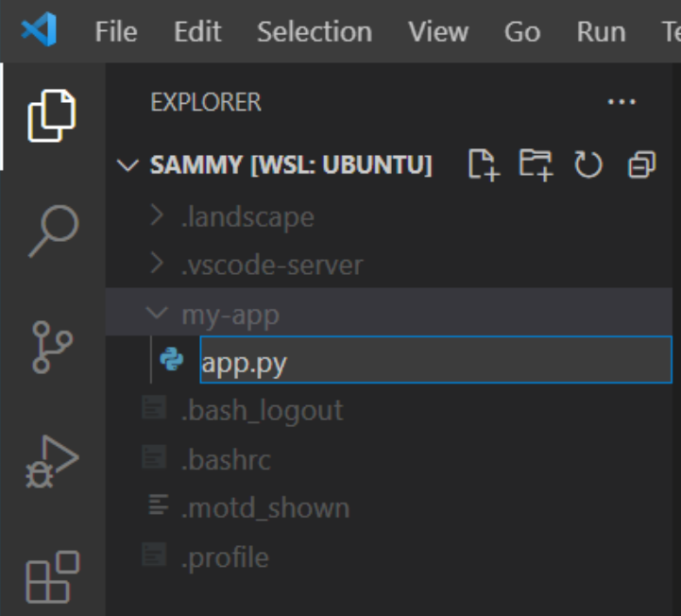Open the .bash_logout file
681x616 pixels.
click(x=262, y=411)
